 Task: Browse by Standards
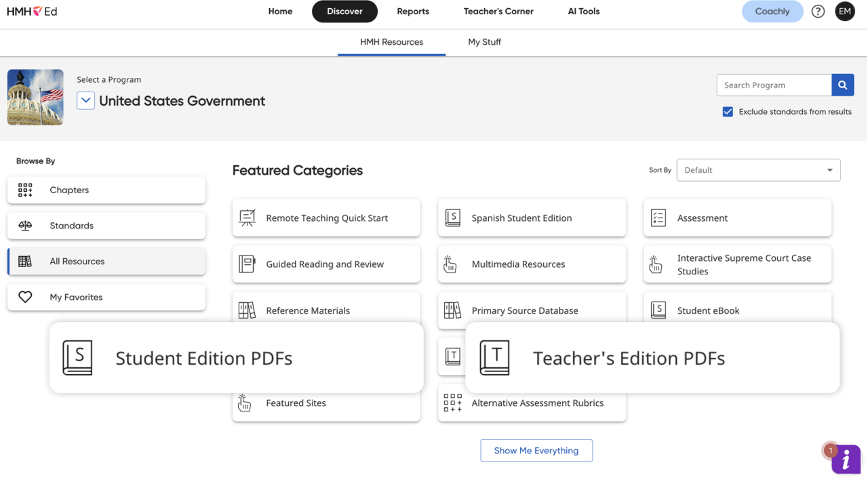click(x=106, y=226)
